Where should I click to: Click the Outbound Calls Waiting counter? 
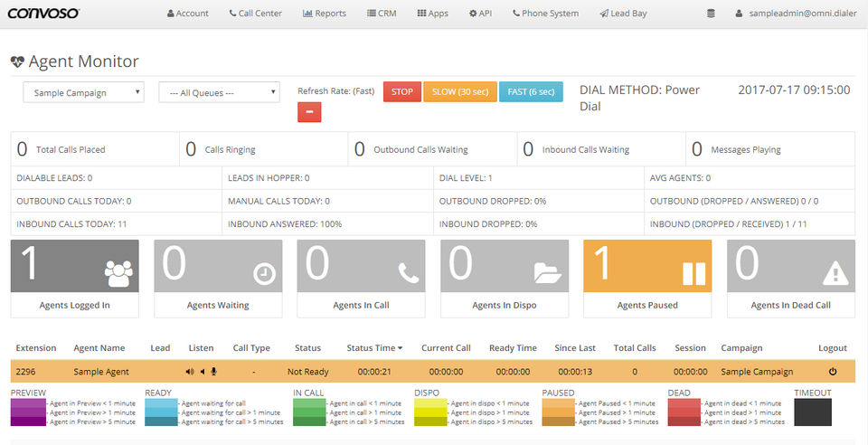(432, 149)
